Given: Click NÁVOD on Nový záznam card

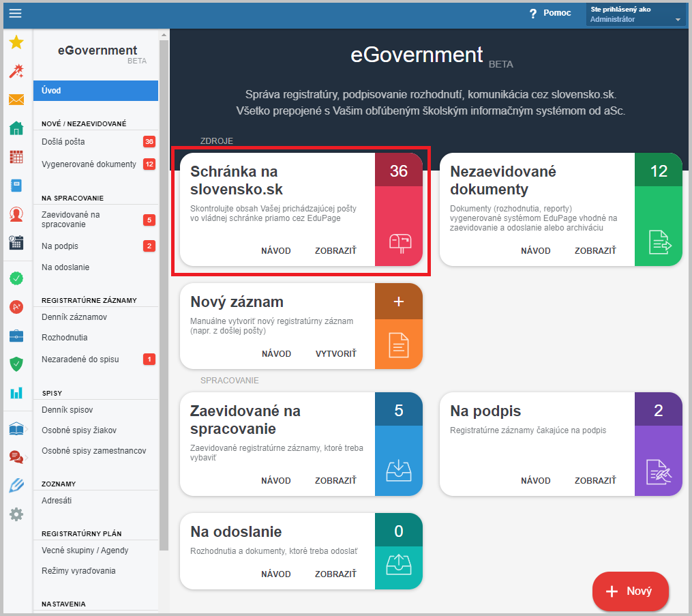Looking at the screenshot, I should click(x=276, y=353).
